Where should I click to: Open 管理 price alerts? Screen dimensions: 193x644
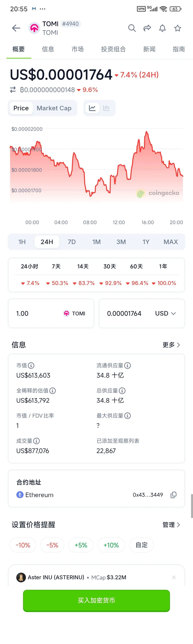tap(171, 525)
